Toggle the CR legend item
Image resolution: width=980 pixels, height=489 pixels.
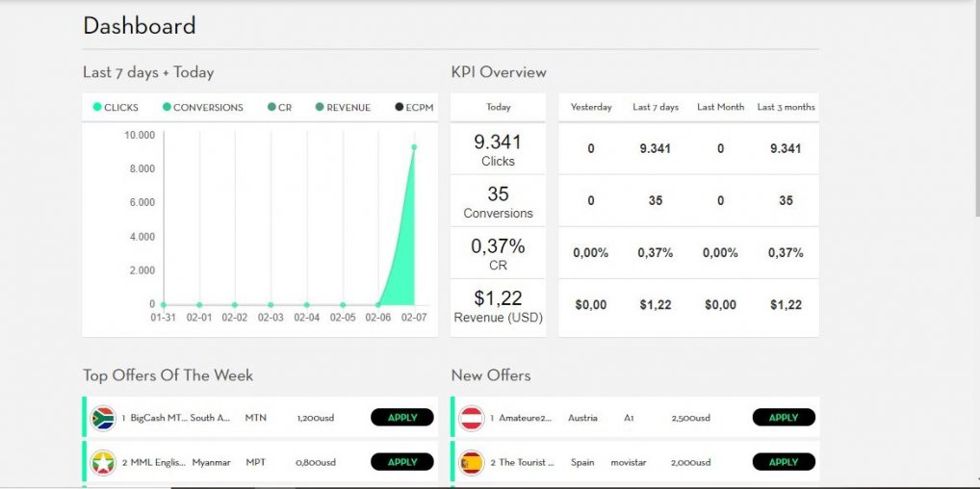279,108
